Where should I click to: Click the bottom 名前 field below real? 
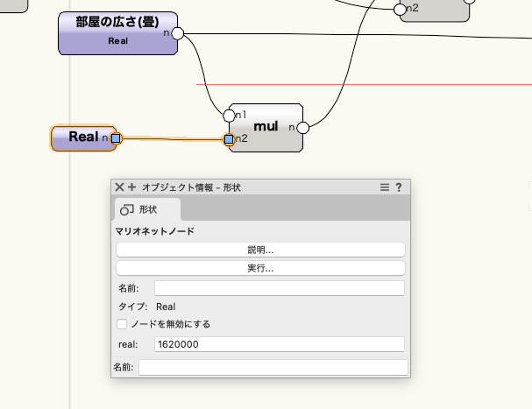pyautogui.click(x=273, y=368)
